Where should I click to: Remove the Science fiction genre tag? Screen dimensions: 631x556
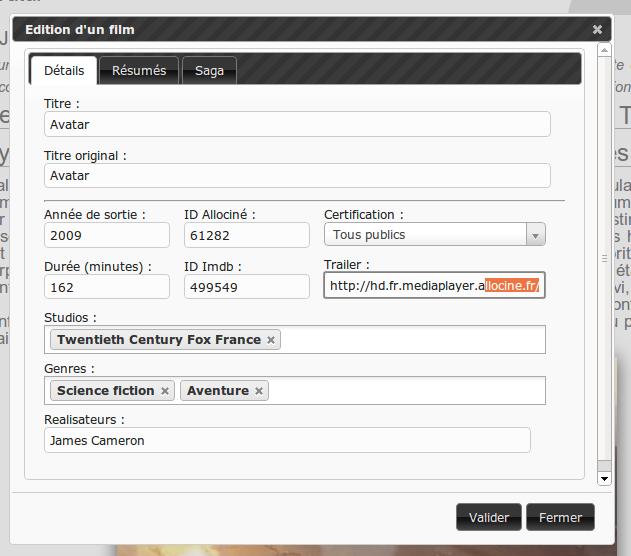165,391
